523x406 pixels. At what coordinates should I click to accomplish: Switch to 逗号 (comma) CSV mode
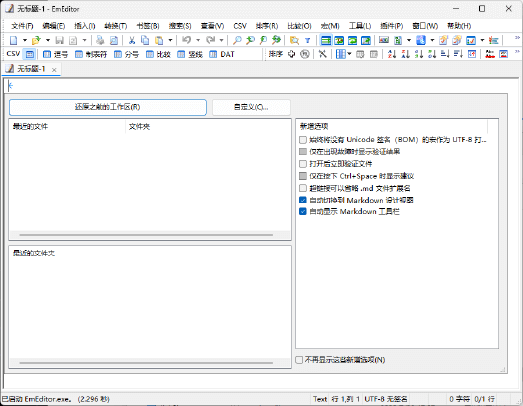point(55,54)
